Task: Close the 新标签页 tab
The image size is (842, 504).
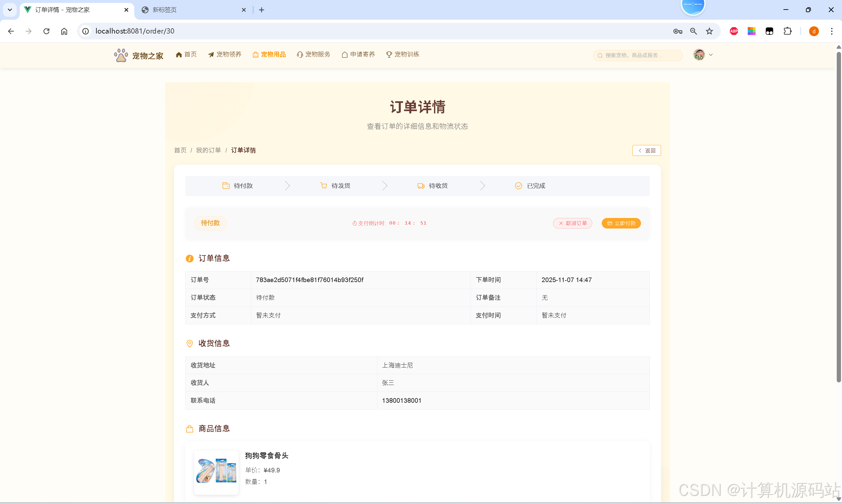Action: [x=243, y=10]
